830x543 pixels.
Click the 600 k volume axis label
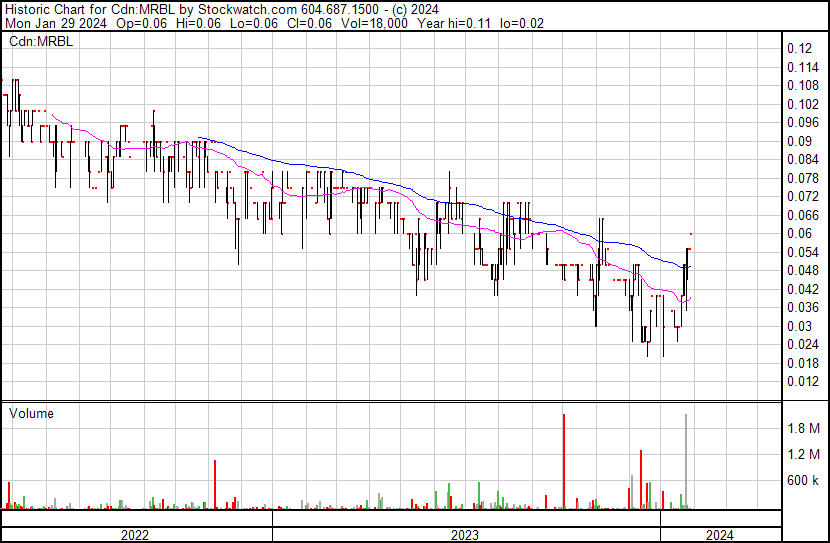803,480
